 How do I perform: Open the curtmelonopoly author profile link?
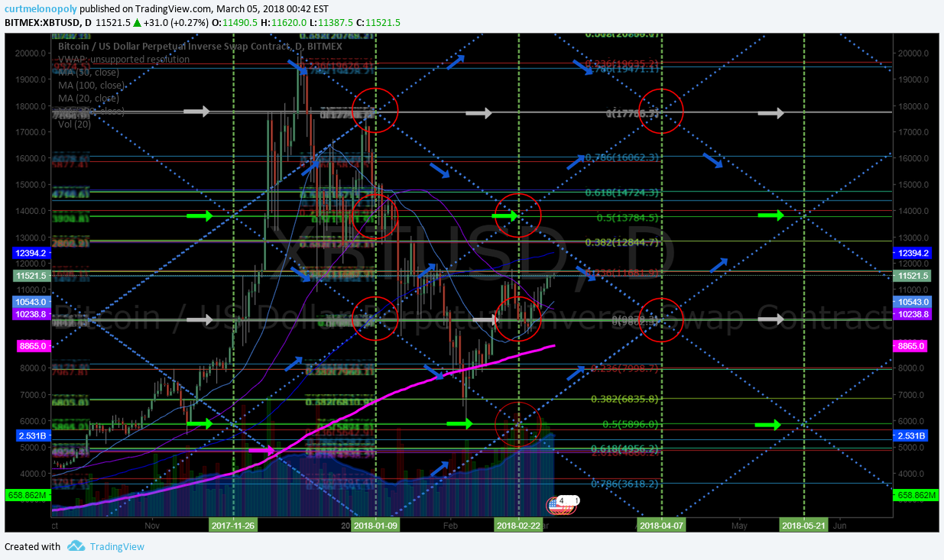pos(41,8)
